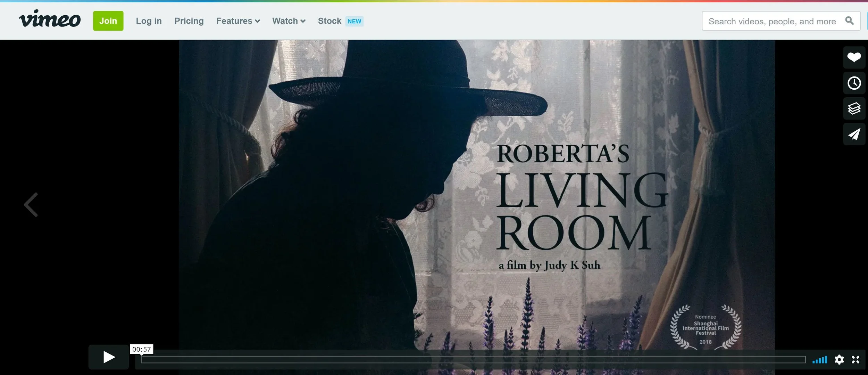Open the Log in link

(149, 21)
